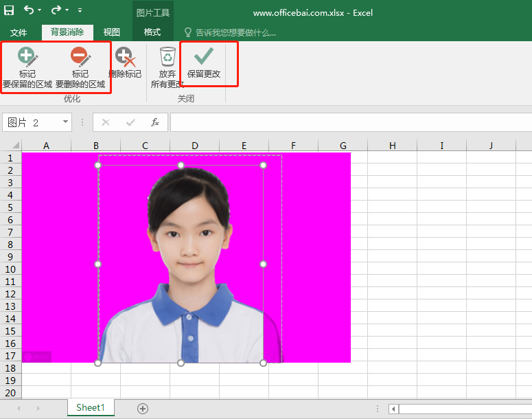This screenshot has width=532, height=419.
Task: Select column A header
Action: [x=47, y=146]
